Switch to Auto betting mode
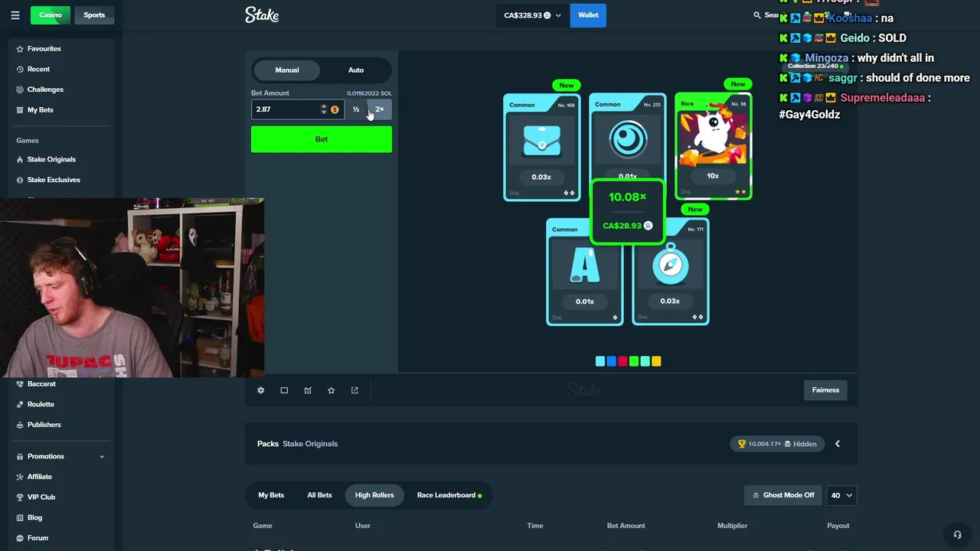This screenshot has width=980, height=551. [x=356, y=70]
